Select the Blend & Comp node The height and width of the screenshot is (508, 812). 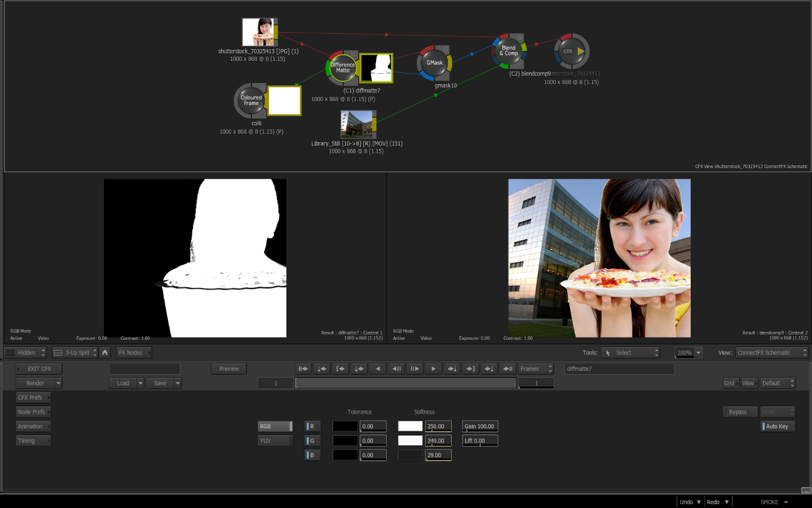click(x=509, y=51)
